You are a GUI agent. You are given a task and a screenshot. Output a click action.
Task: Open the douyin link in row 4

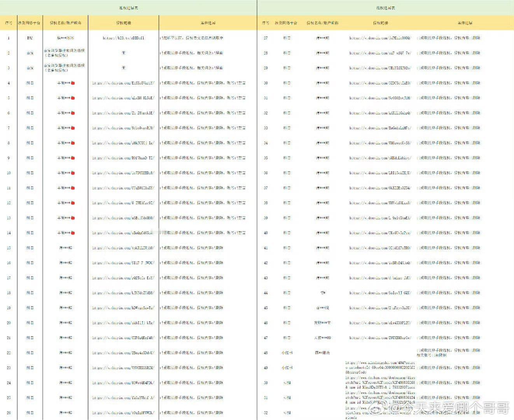point(123,83)
